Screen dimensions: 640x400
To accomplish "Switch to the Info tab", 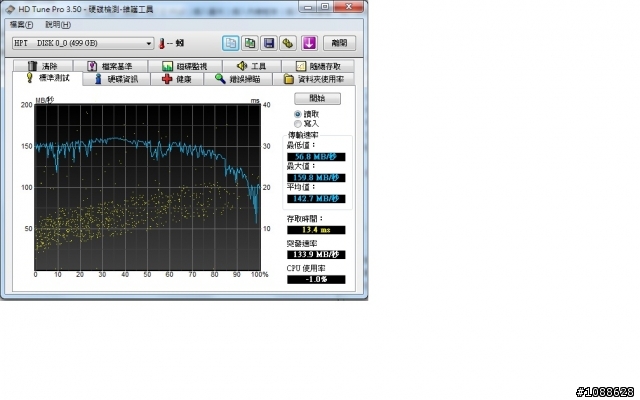I will click(x=117, y=79).
